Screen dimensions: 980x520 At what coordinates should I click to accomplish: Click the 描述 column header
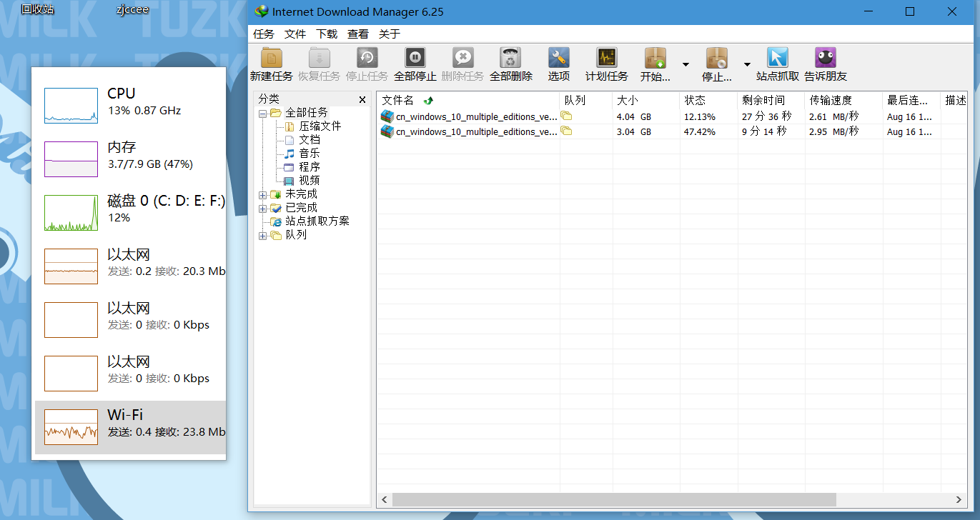pos(955,100)
